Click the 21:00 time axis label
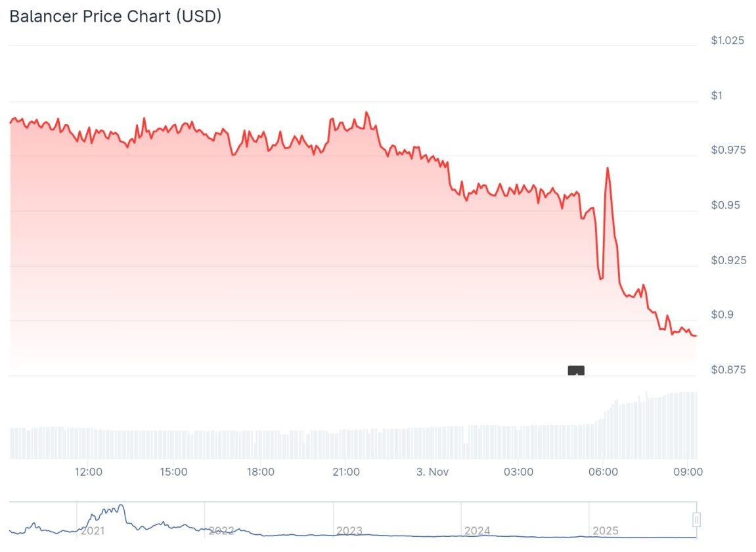Image resolution: width=756 pixels, height=552 pixels. pyautogui.click(x=346, y=472)
